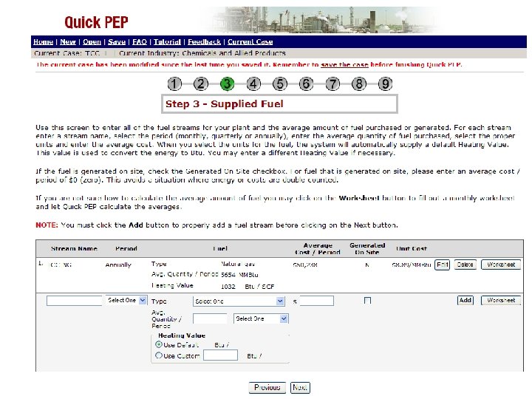Click the '5654 MMBtu' quantity value
Screen dimensions: 532x399
click(239, 275)
